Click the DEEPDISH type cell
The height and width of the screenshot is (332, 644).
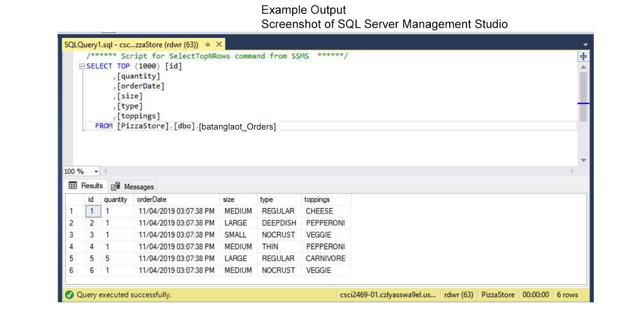point(279,223)
